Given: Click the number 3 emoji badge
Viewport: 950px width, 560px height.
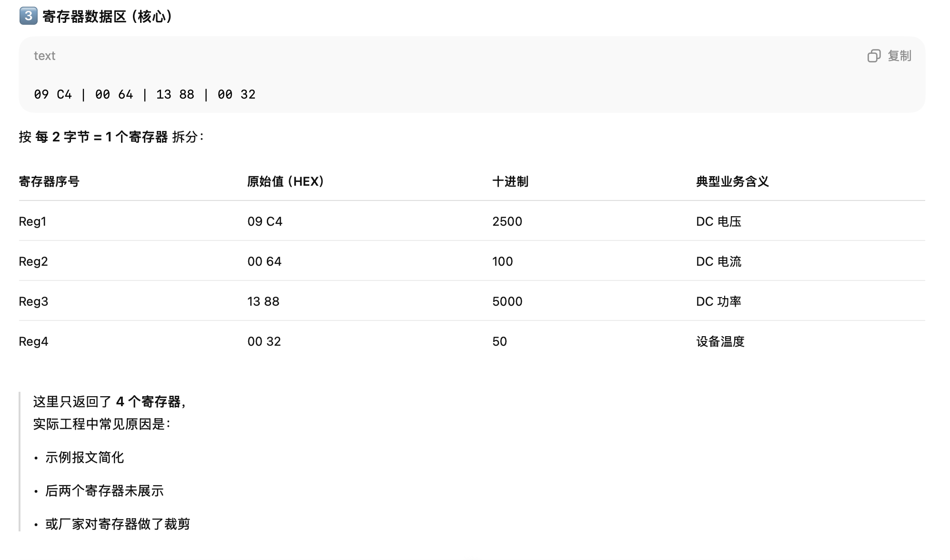Looking at the screenshot, I should pos(28,16).
